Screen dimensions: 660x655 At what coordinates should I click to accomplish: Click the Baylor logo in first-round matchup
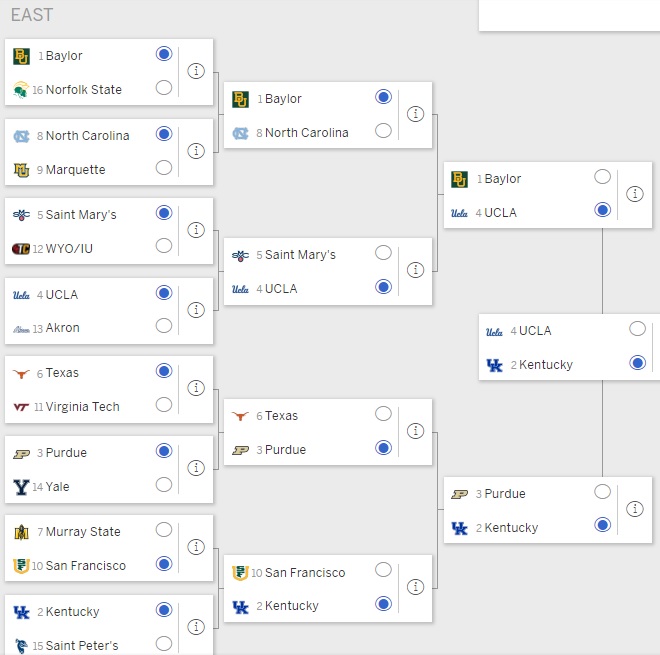[x=21, y=56]
